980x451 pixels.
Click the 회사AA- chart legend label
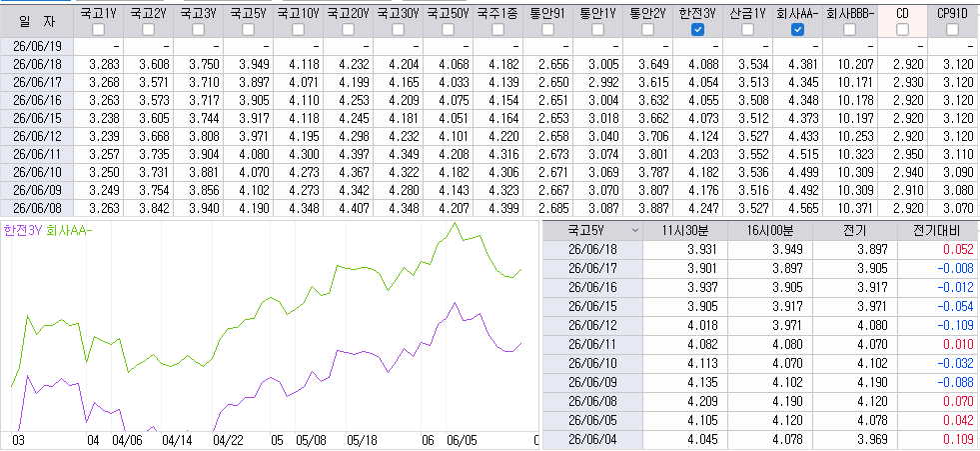tap(70, 230)
